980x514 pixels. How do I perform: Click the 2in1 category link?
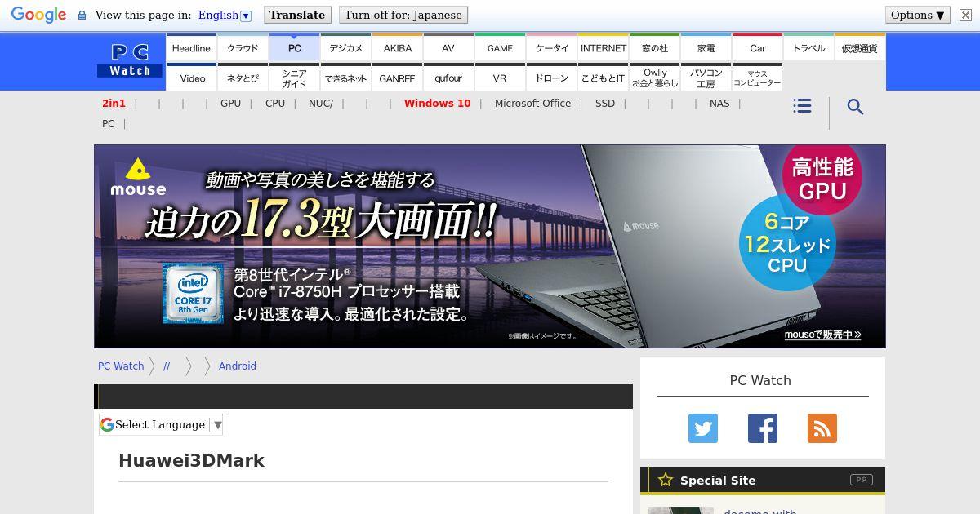point(114,104)
